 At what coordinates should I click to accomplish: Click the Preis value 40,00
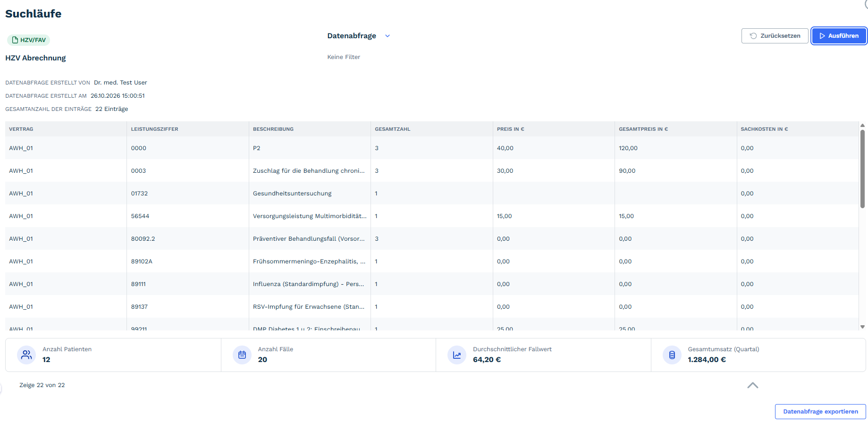[505, 148]
